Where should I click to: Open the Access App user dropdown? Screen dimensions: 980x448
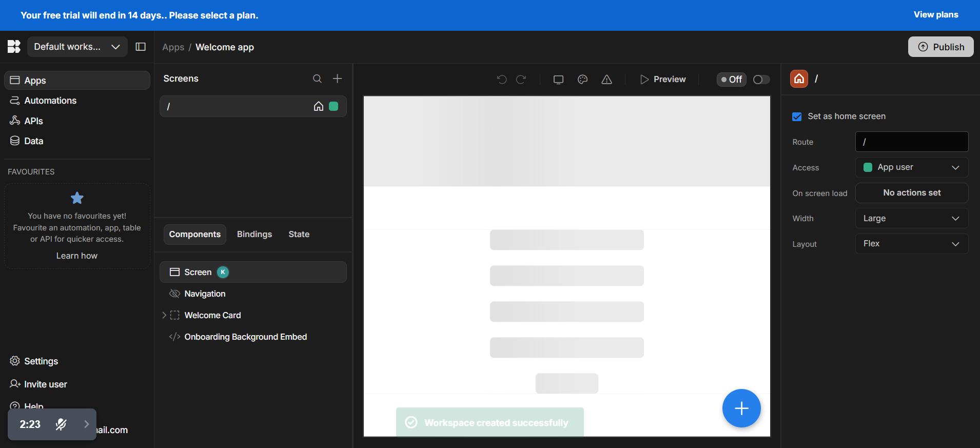click(911, 167)
